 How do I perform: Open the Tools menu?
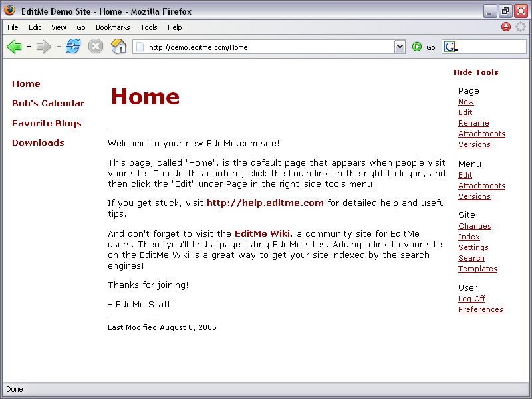149,27
